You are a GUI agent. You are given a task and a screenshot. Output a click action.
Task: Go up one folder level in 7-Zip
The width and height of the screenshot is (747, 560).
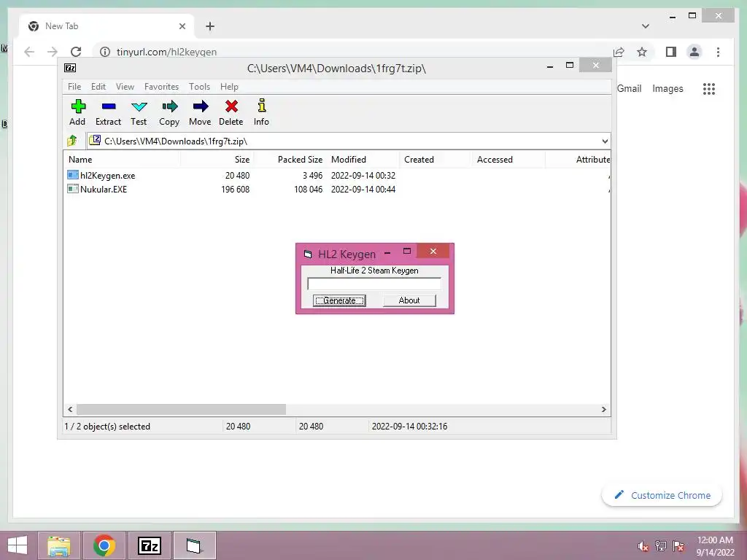click(x=72, y=141)
